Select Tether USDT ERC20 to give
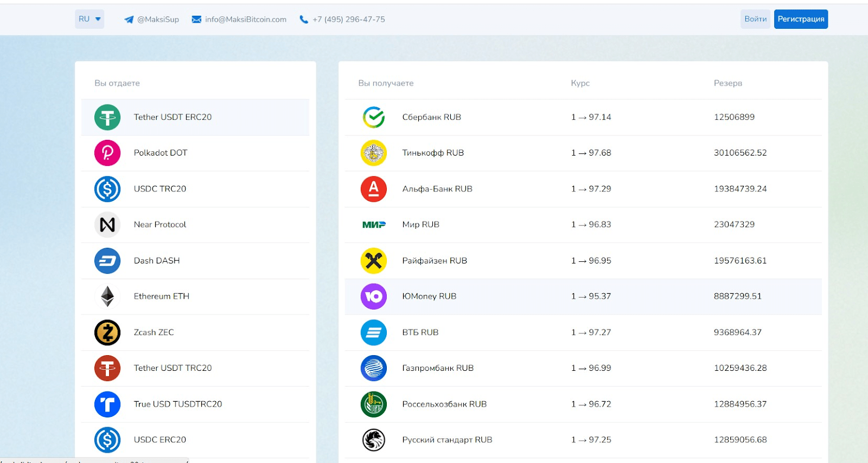The height and width of the screenshot is (463, 868). [x=195, y=117]
